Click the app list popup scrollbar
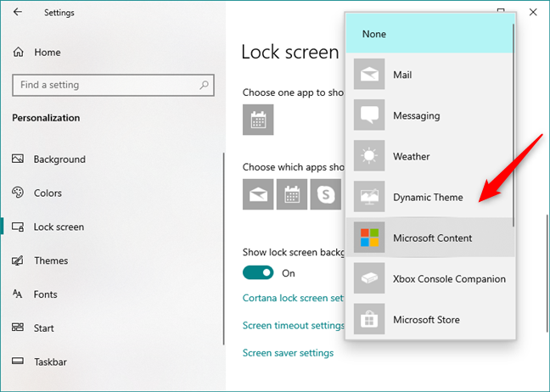Image resolution: width=550 pixels, height=392 pixels. click(x=512, y=136)
